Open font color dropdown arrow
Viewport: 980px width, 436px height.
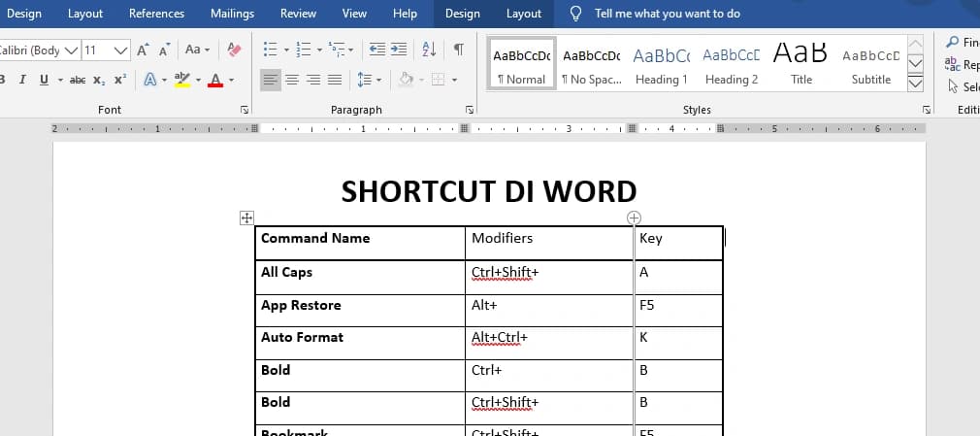(231, 80)
